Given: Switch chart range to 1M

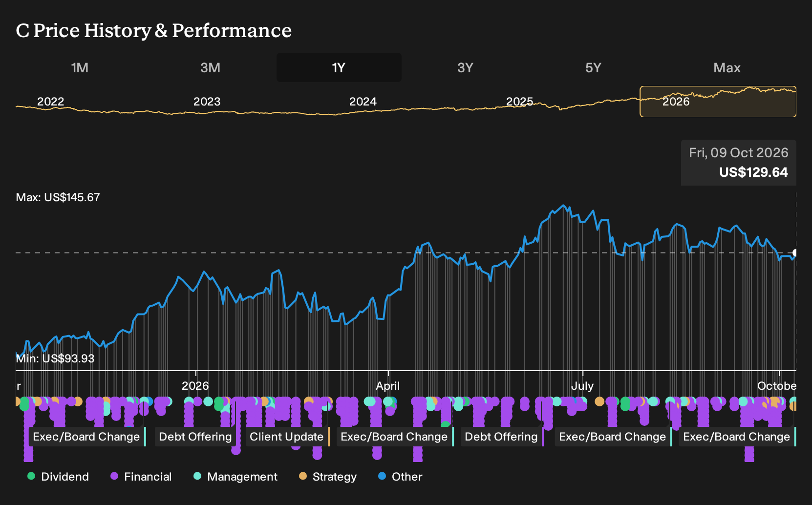Looking at the screenshot, I should [x=80, y=67].
